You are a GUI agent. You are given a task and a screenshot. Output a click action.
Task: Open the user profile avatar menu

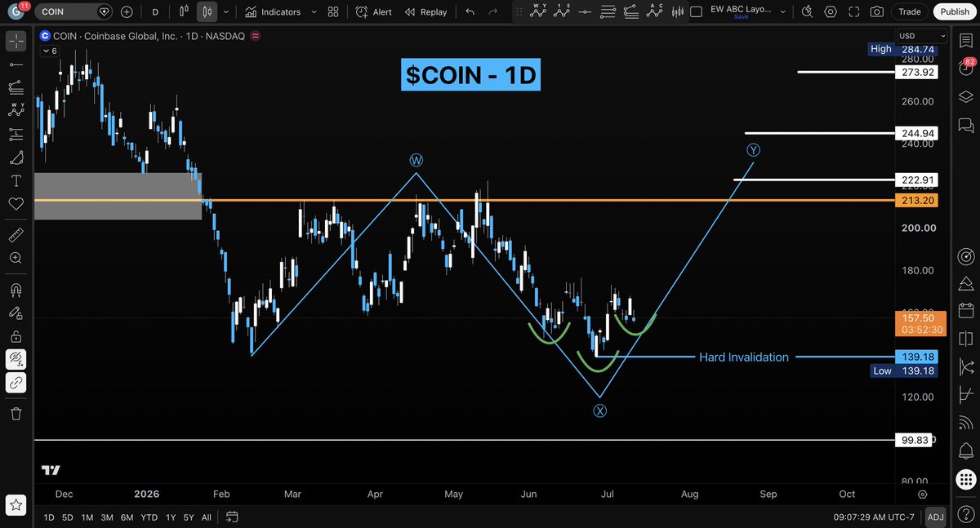[15, 11]
